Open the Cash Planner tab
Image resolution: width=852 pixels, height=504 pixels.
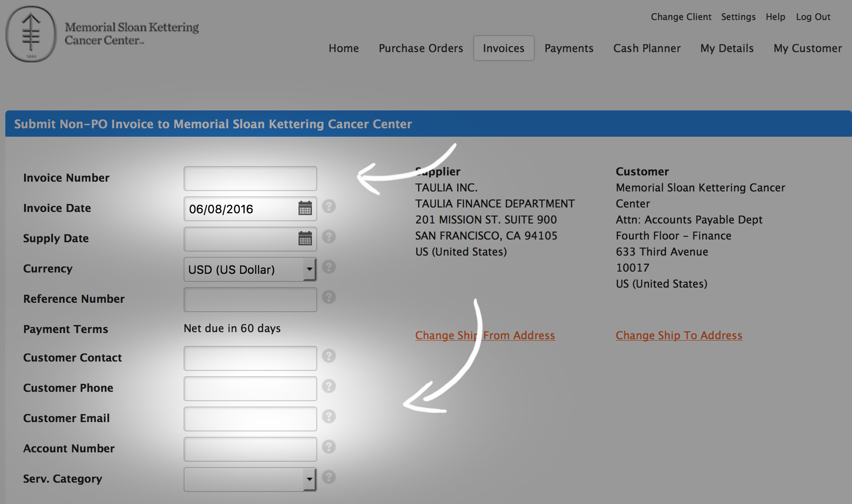647,48
